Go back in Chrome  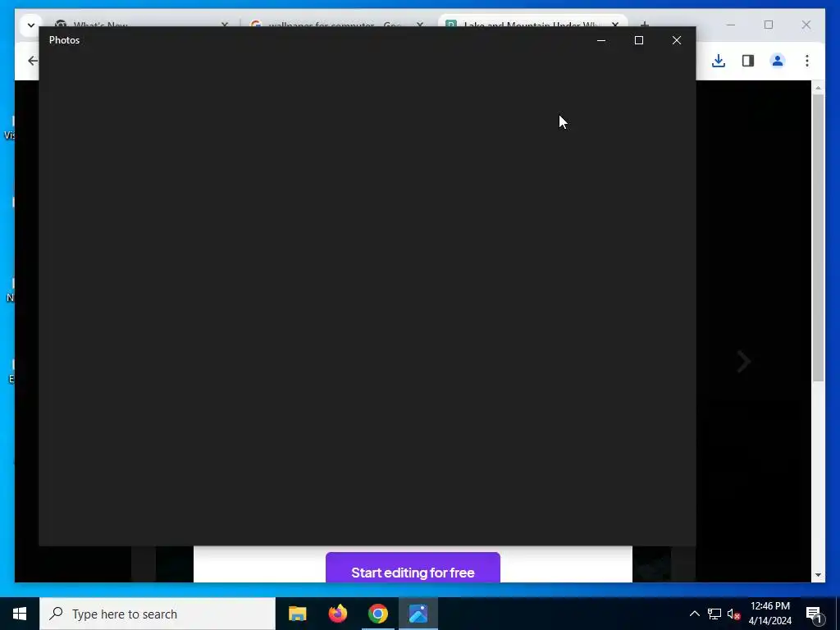[33, 61]
